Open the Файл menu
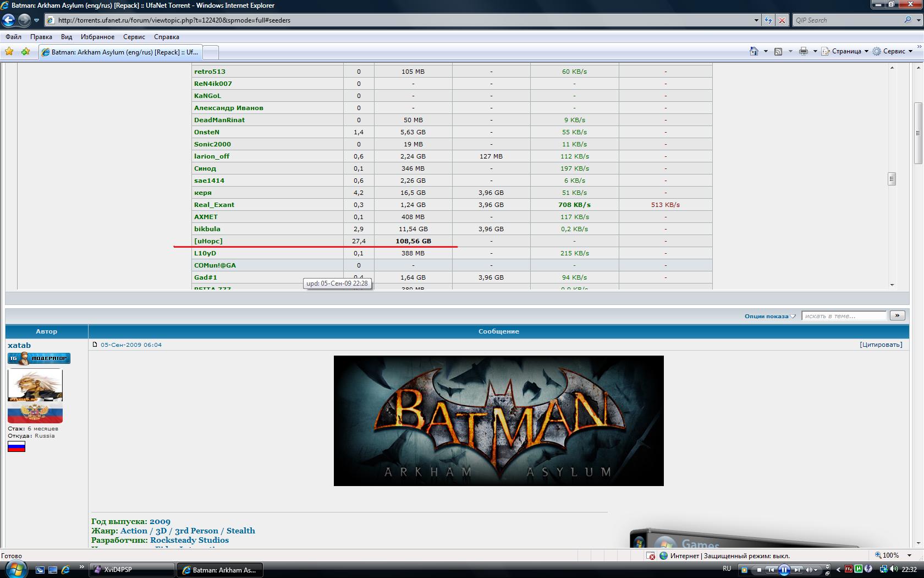Screen dimensions: 924x578 14,37
